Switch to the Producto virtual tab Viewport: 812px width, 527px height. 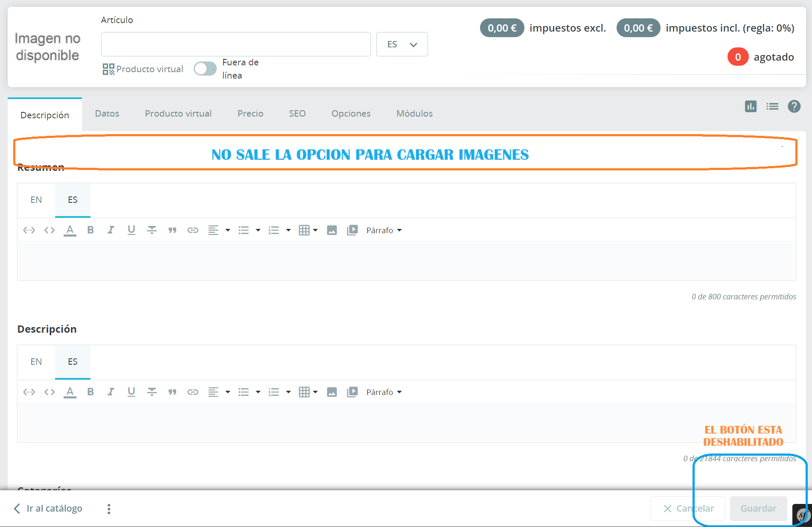click(x=178, y=114)
